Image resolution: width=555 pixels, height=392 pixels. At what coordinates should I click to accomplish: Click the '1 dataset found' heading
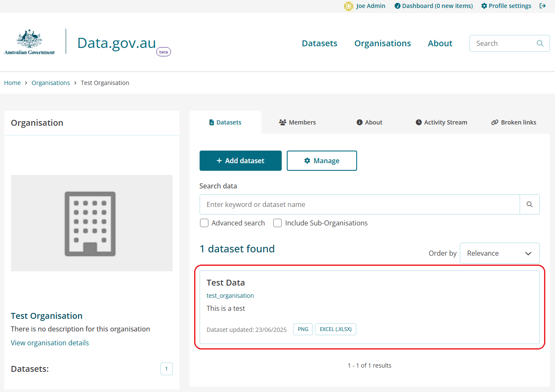point(237,249)
